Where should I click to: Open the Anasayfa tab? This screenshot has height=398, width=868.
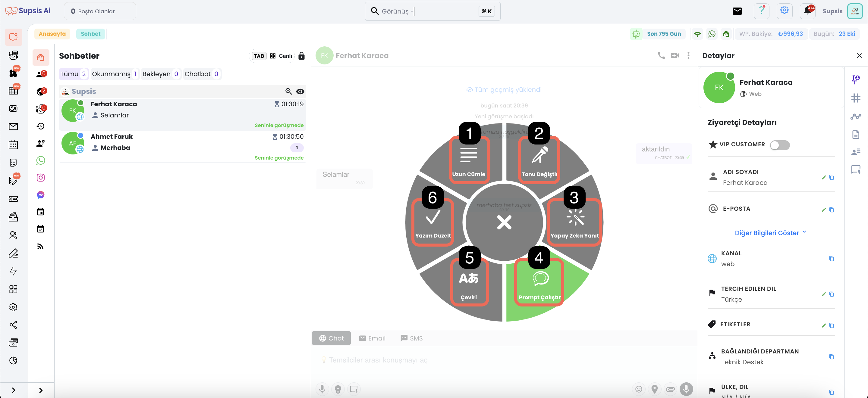tap(52, 34)
